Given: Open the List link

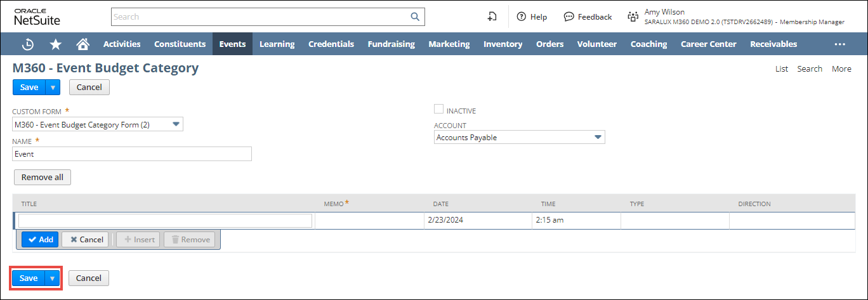Looking at the screenshot, I should click(781, 69).
